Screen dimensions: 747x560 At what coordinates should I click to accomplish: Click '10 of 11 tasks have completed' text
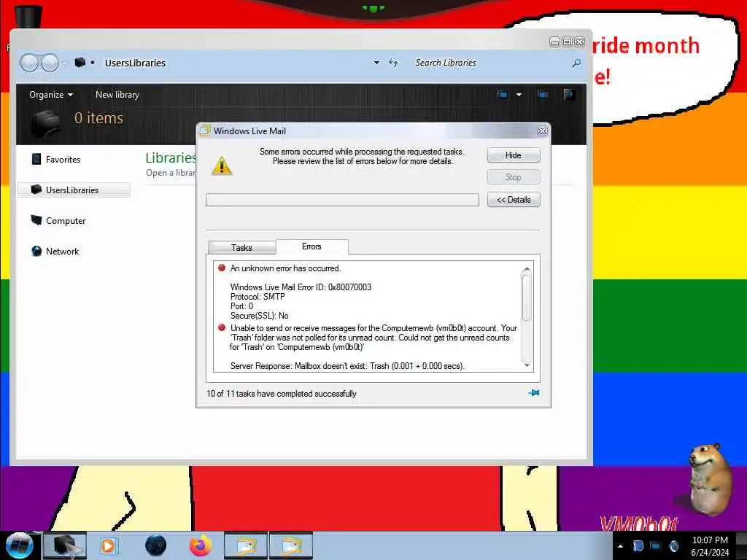click(281, 394)
